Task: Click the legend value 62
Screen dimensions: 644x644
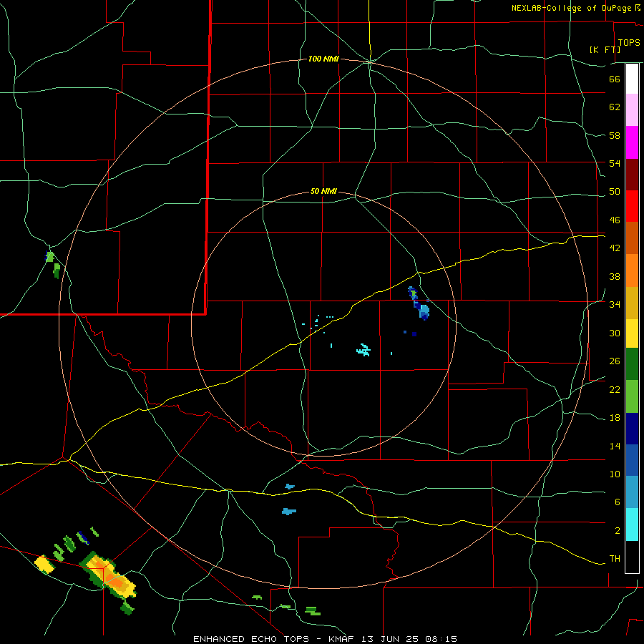Action: [x=615, y=107]
